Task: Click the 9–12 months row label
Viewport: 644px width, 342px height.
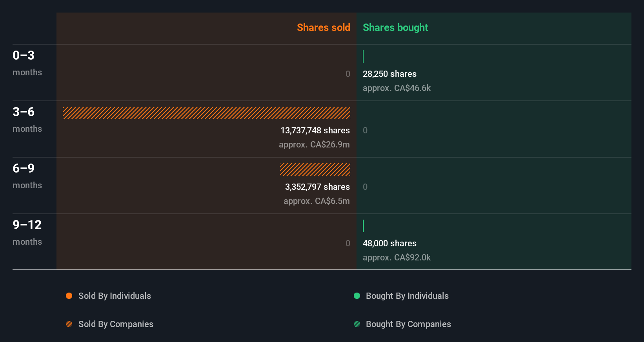Action: (27, 232)
